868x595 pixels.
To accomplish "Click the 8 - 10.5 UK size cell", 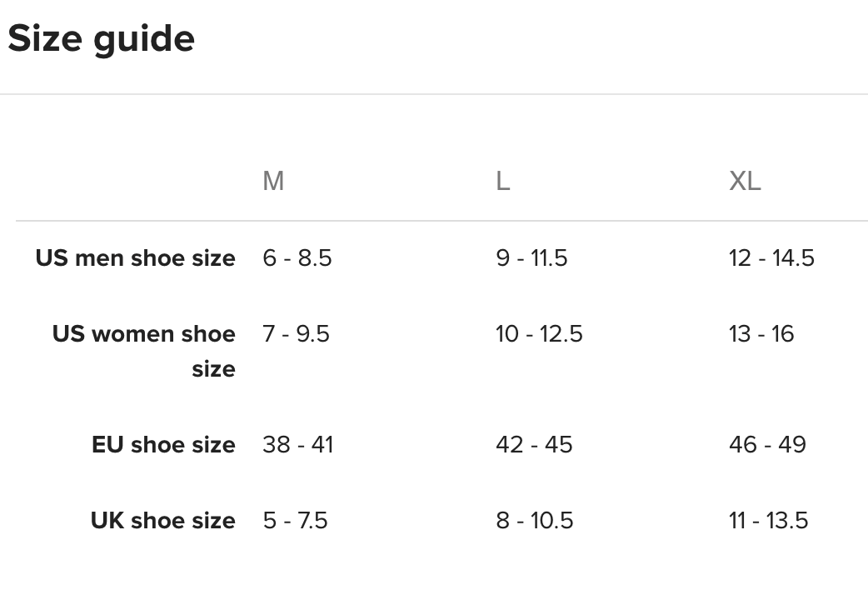I will [535, 521].
